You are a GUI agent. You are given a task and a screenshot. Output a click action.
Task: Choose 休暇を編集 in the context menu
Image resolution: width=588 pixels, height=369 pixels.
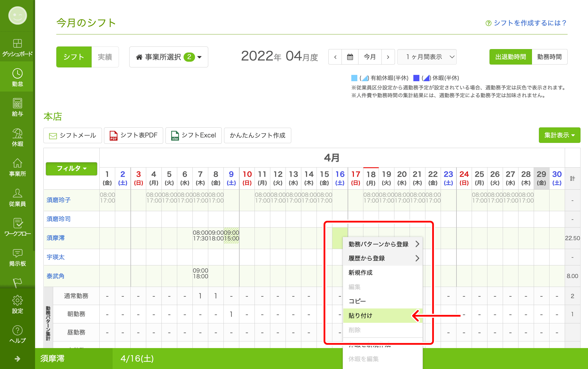coord(383,359)
